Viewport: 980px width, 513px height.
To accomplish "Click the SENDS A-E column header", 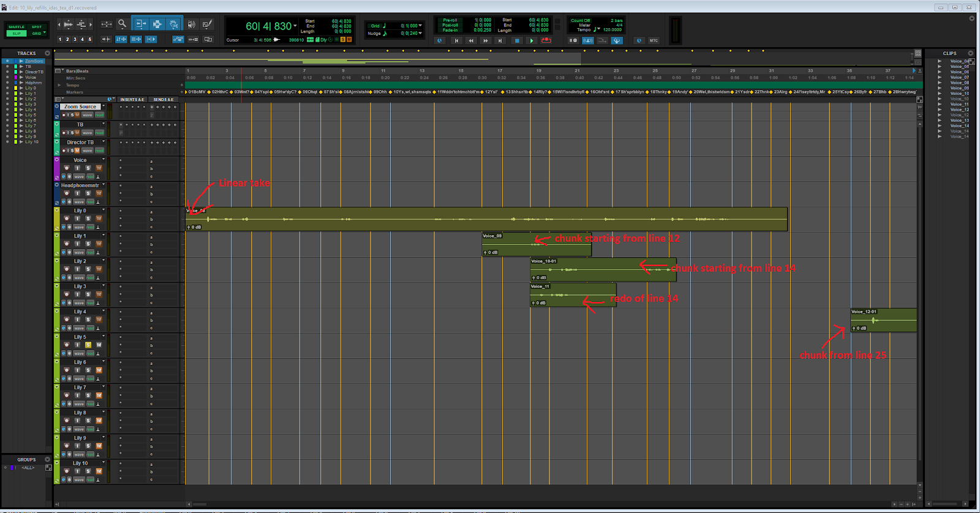I will [164, 99].
